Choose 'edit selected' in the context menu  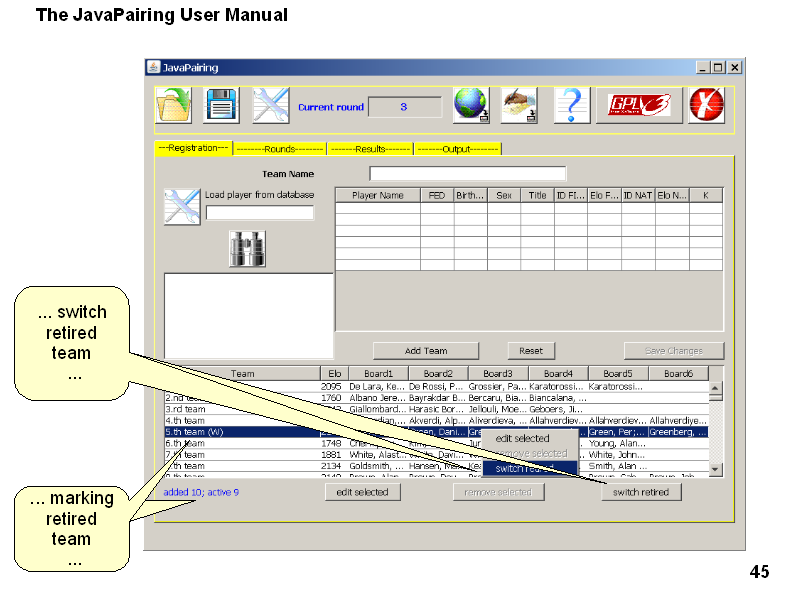click(523, 438)
